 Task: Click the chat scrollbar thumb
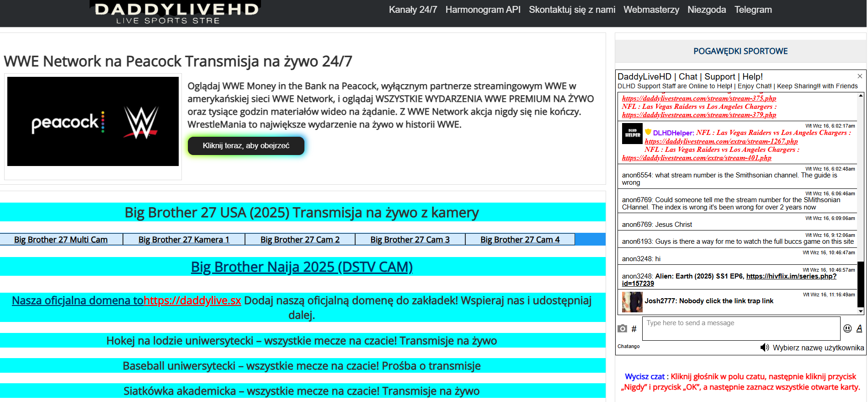pyautogui.click(x=861, y=284)
